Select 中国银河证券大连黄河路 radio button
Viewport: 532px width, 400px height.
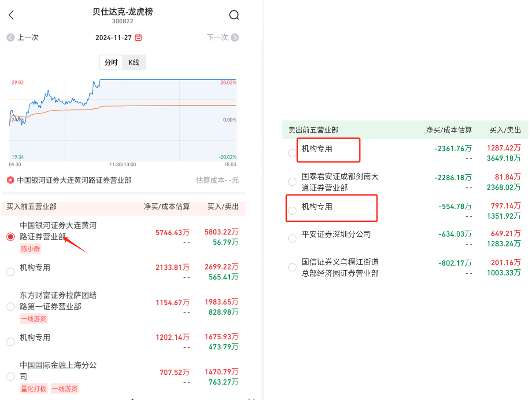click(x=11, y=237)
